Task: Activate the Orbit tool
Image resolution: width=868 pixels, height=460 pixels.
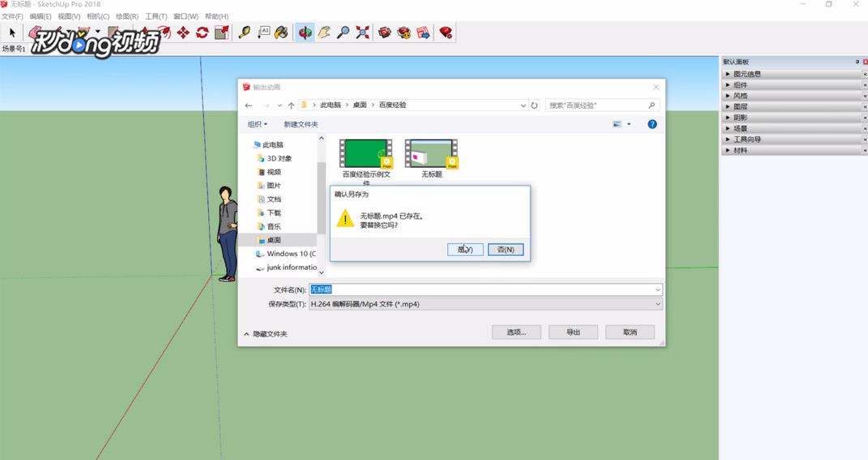Action: [305, 32]
